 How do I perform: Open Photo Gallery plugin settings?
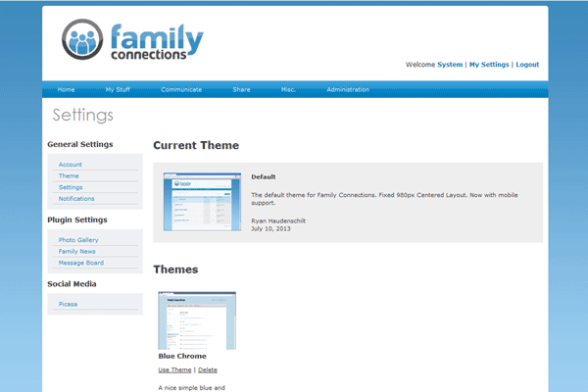78,240
